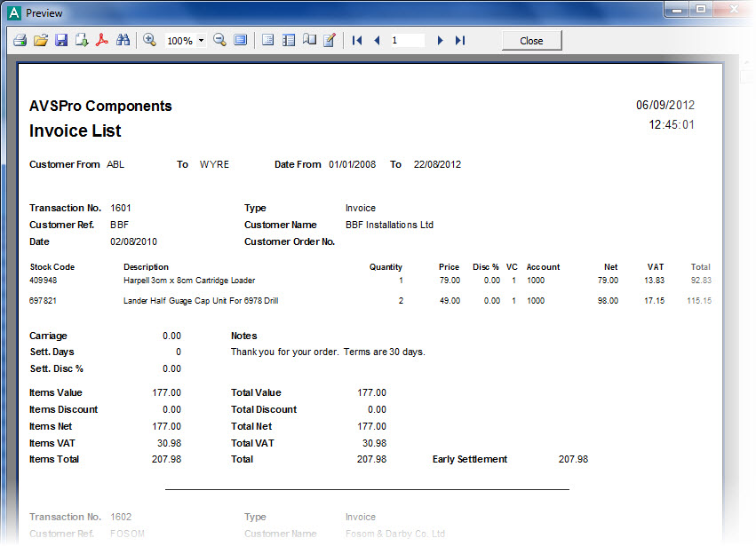Open a report file with folder icon

click(41, 41)
